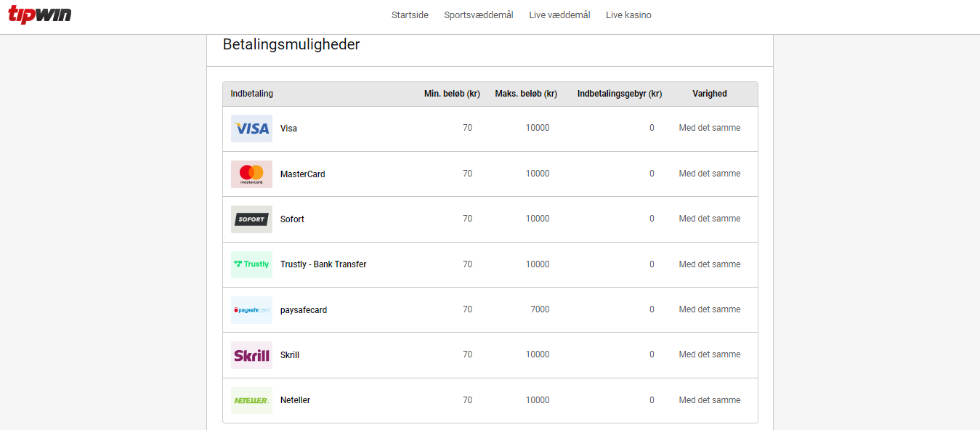Image resolution: width=980 pixels, height=430 pixels.
Task: Click Neteller row Med det samme
Action: point(710,400)
